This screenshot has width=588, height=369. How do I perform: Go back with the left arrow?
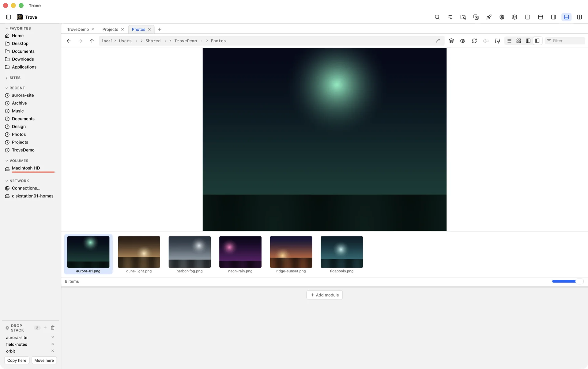click(69, 41)
